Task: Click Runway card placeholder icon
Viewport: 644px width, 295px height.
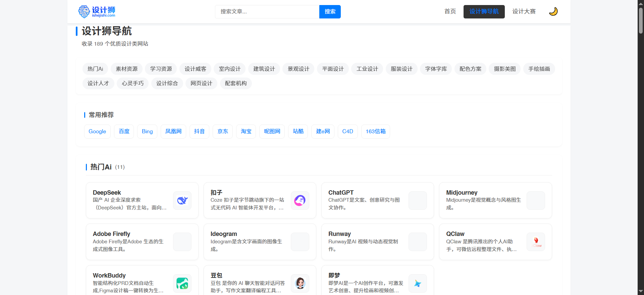Action: (418, 242)
